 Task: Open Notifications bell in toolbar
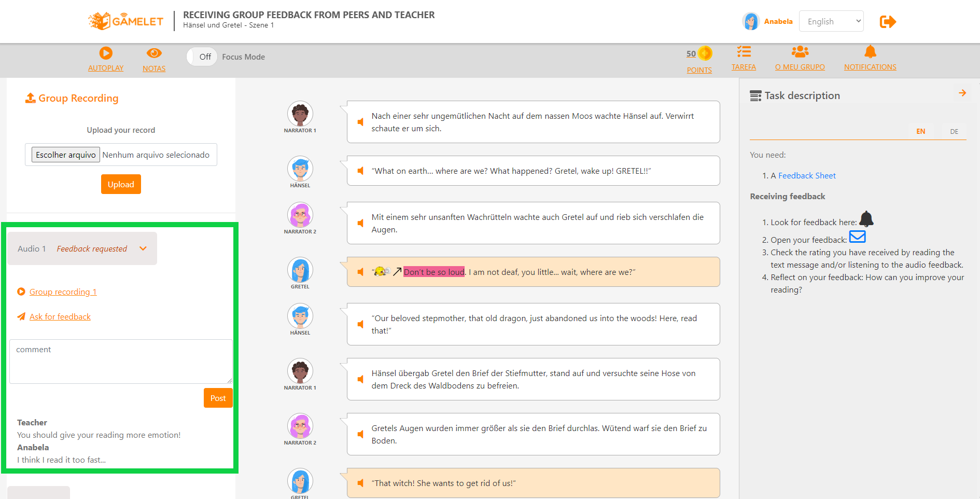[x=870, y=51]
